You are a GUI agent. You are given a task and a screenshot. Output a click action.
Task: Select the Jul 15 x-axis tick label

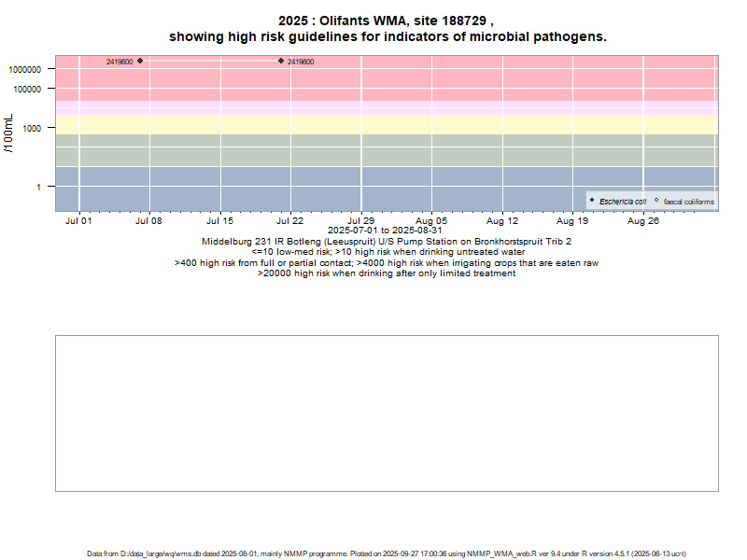point(219,221)
